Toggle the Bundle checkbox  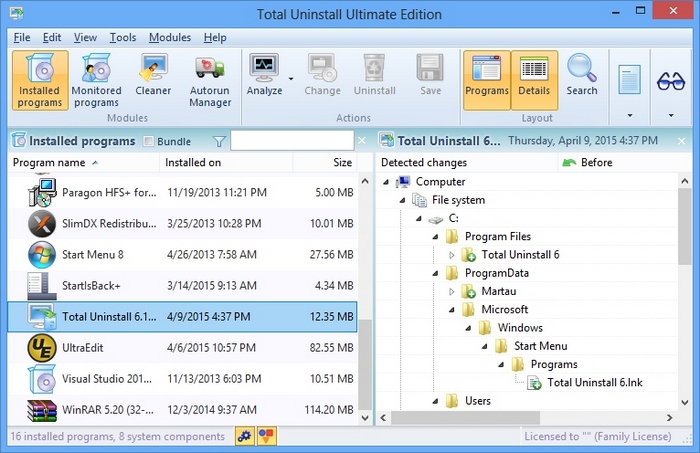150,141
